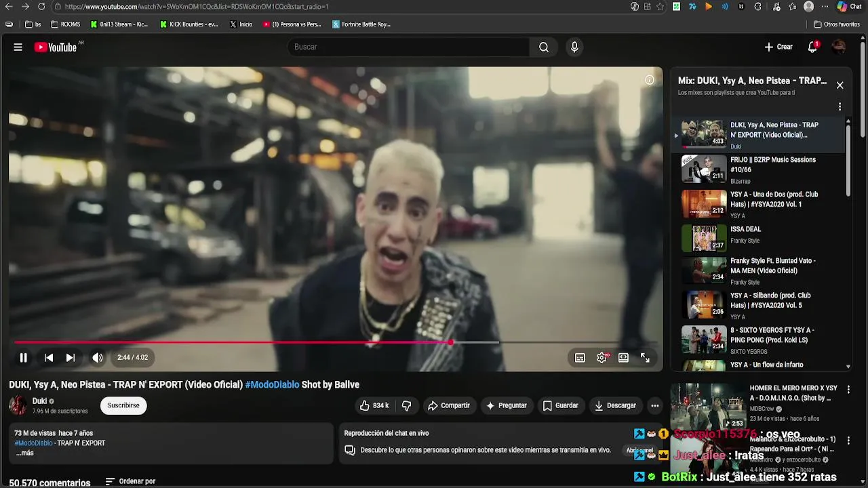Show the video info card icon
Image resolution: width=868 pixels, height=488 pixels.
click(649, 80)
